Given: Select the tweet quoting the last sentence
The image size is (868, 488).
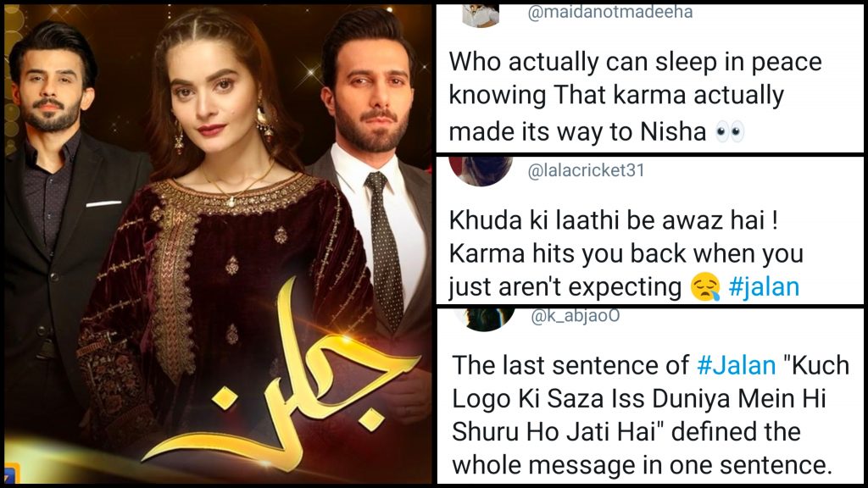Looking at the screenshot, I should (650, 395).
